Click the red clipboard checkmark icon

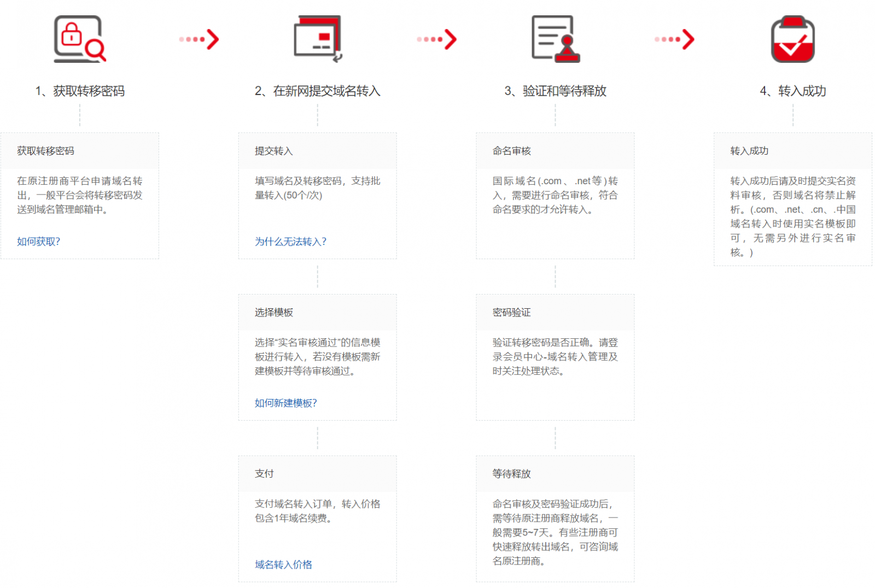click(x=792, y=39)
